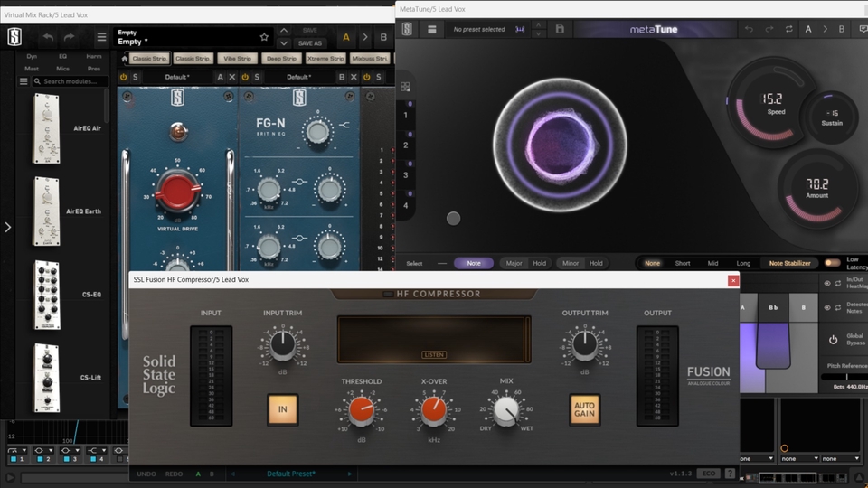Undo the last MetaTune change
868x488 pixels.
click(749, 29)
